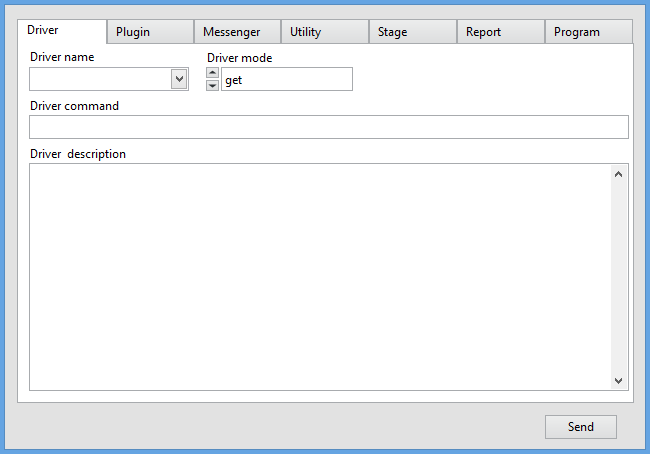Click inside the Driver name combo box
Screen dimensions: 650x454
[x=100, y=79]
